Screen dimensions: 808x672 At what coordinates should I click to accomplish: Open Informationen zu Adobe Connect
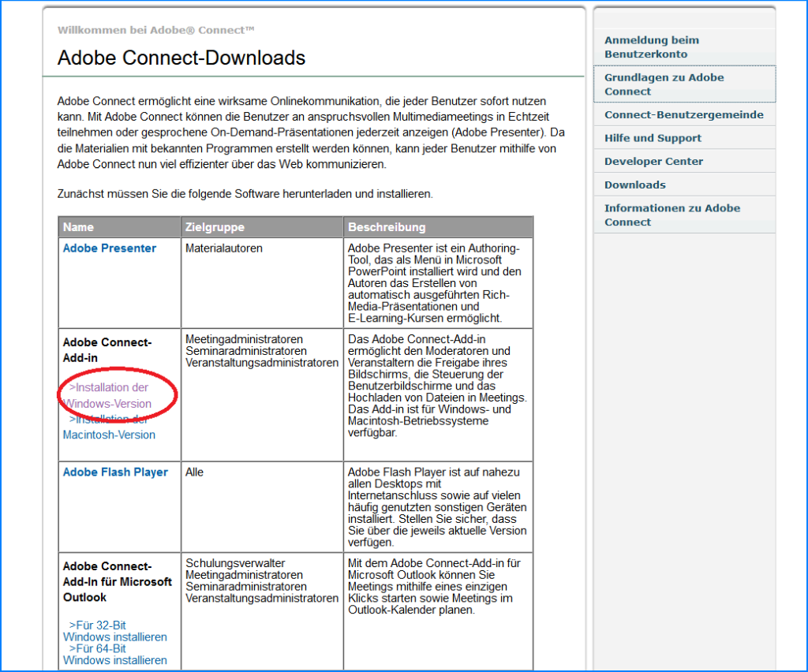(671, 215)
